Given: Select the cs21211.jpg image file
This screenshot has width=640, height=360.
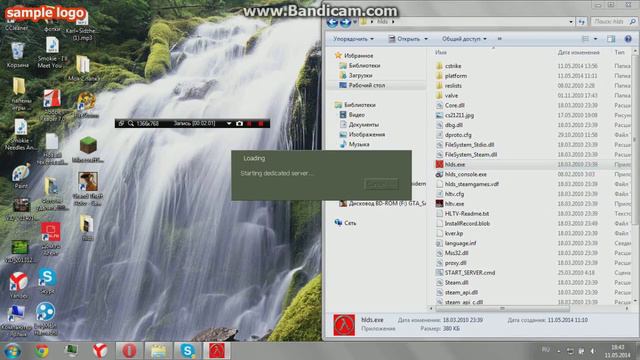Looking at the screenshot, I should [459, 115].
